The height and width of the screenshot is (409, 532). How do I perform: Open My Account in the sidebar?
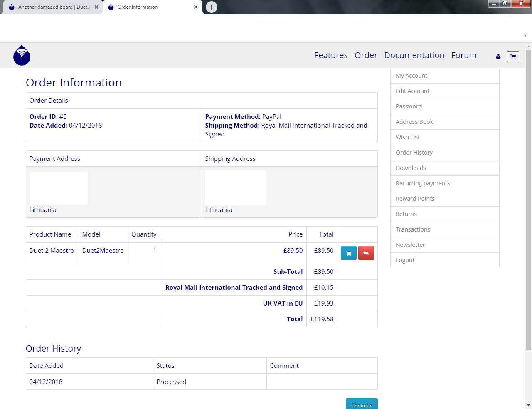coord(445,76)
